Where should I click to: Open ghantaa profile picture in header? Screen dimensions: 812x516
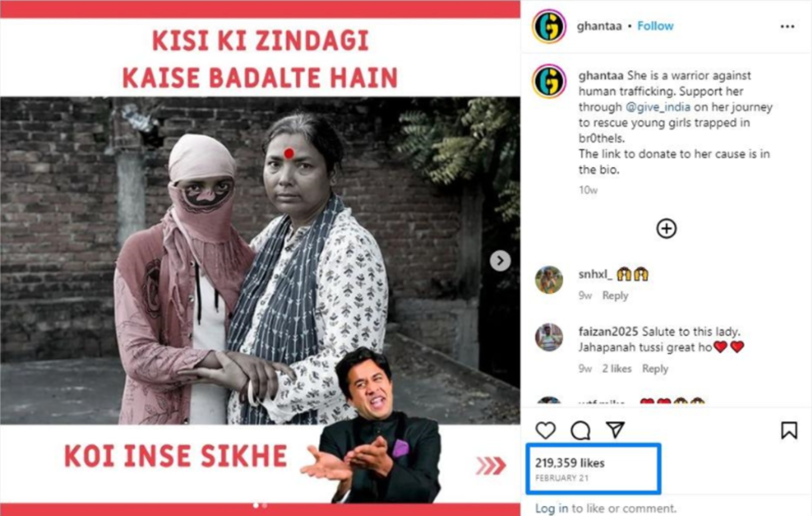(549, 26)
